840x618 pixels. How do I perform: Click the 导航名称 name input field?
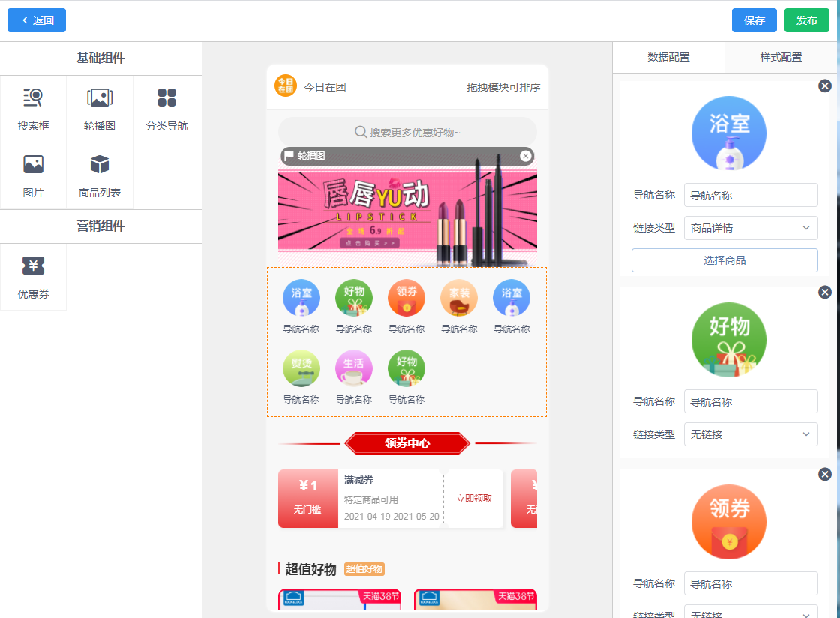click(x=751, y=195)
